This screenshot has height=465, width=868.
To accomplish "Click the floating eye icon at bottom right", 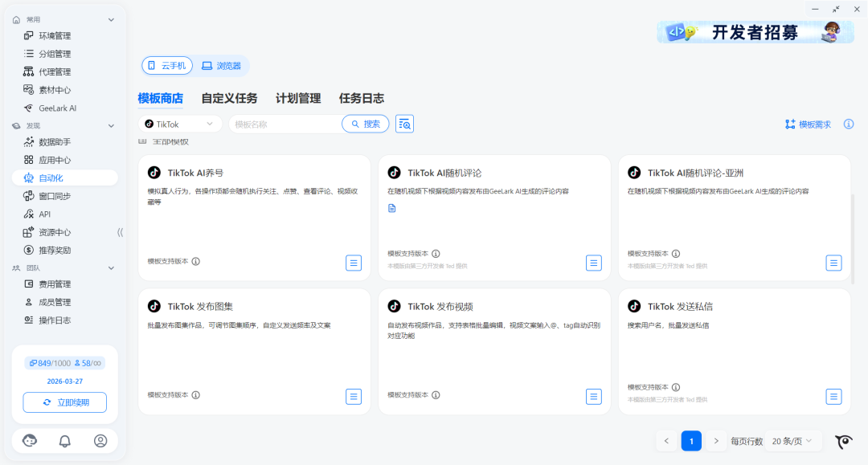I will (844, 441).
